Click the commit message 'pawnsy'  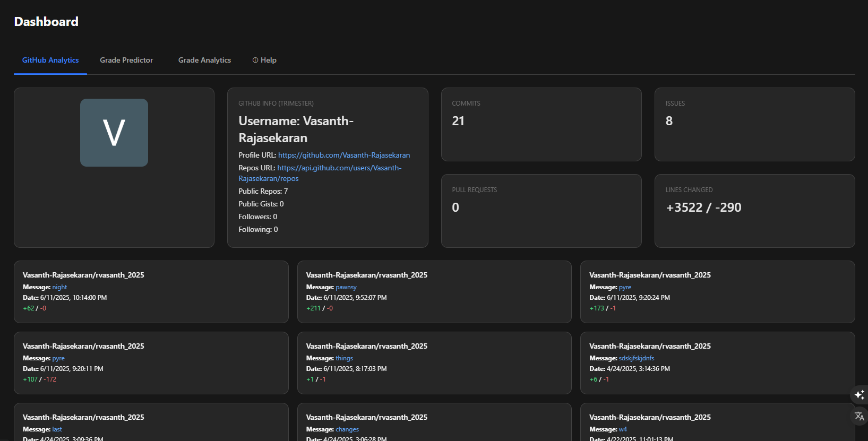346,287
